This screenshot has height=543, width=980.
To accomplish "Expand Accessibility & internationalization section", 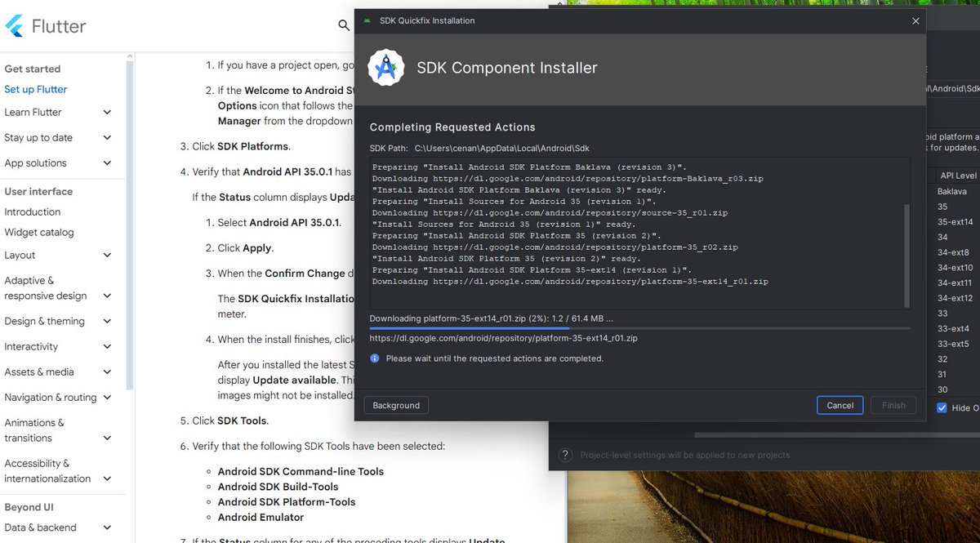I will 107,478.
